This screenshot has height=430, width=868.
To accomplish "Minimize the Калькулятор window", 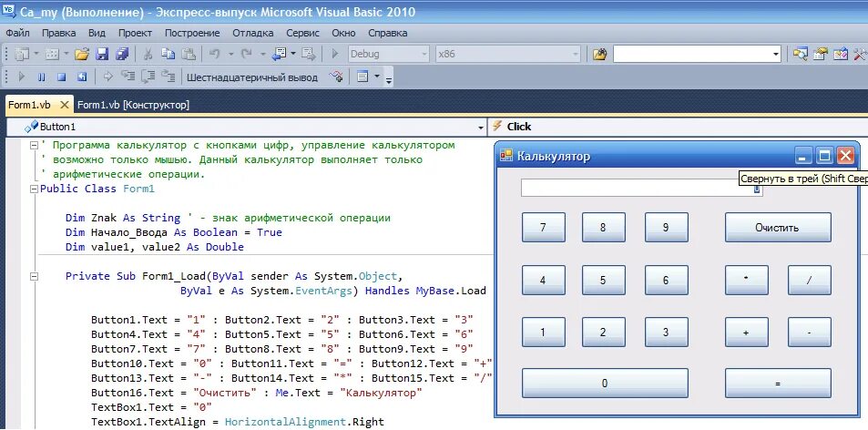I will pyautogui.click(x=803, y=156).
